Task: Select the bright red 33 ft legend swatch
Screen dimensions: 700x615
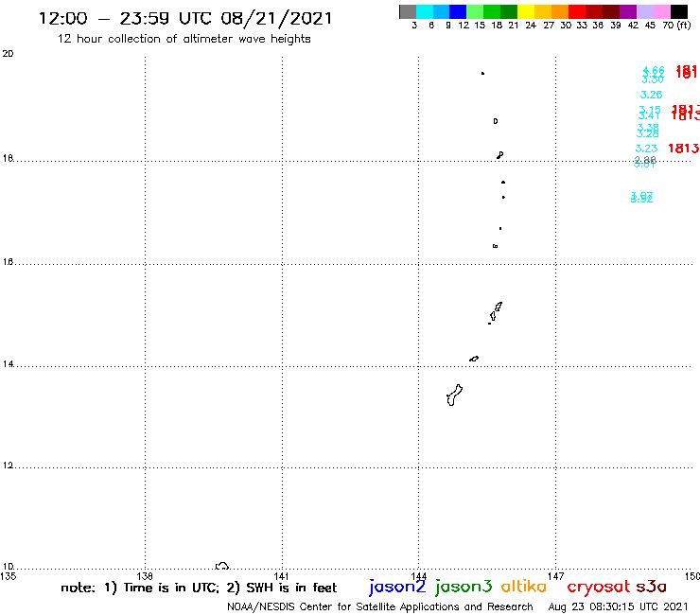Action: pyautogui.click(x=577, y=11)
